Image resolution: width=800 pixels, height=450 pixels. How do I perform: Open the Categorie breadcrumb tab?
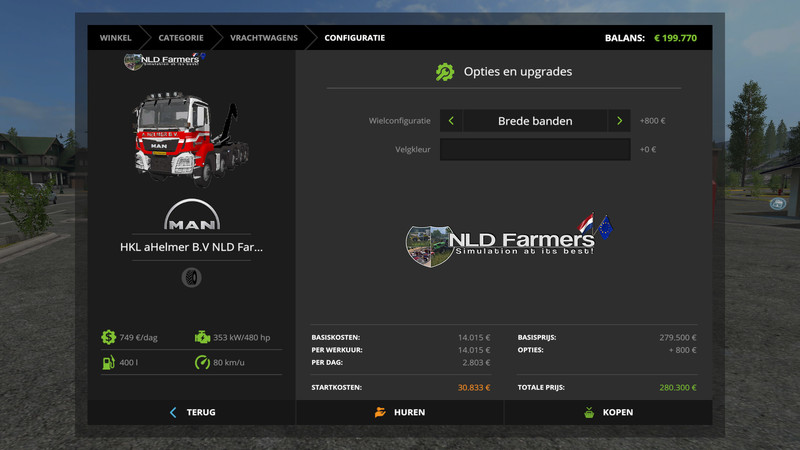180,38
